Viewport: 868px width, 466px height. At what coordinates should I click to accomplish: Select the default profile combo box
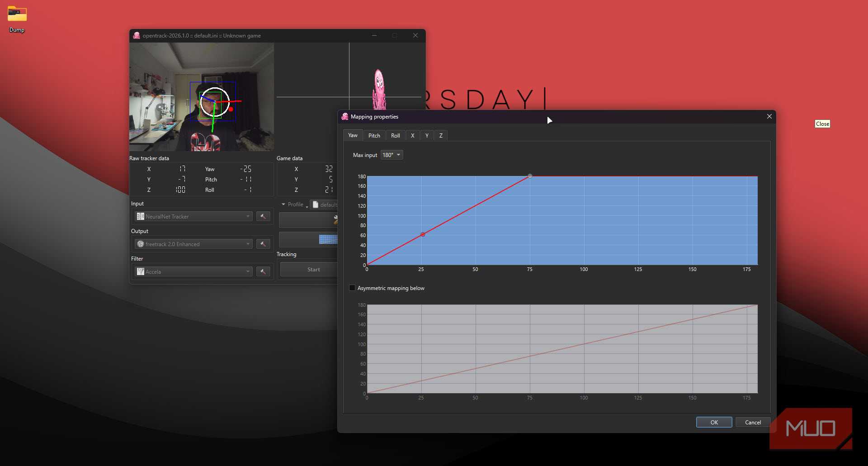pos(324,204)
